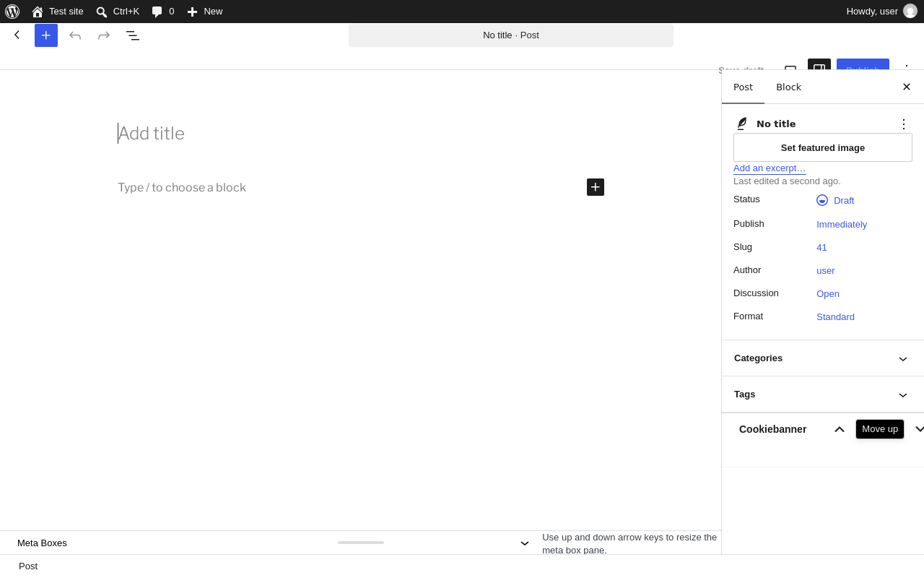The width and height of the screenshot is (924, 578).
Task: Expand the Tags panel
Action: [823, 394]
